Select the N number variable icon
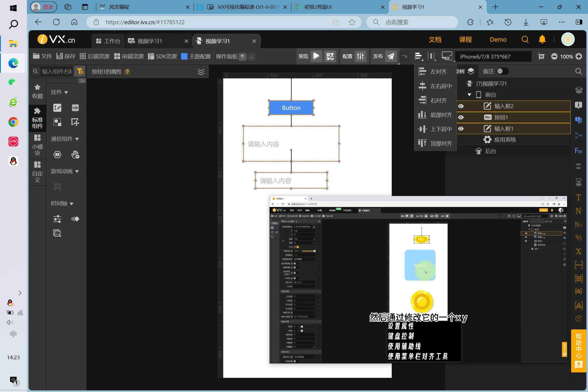The image size is (588, 392). click(x=578, y=211)
